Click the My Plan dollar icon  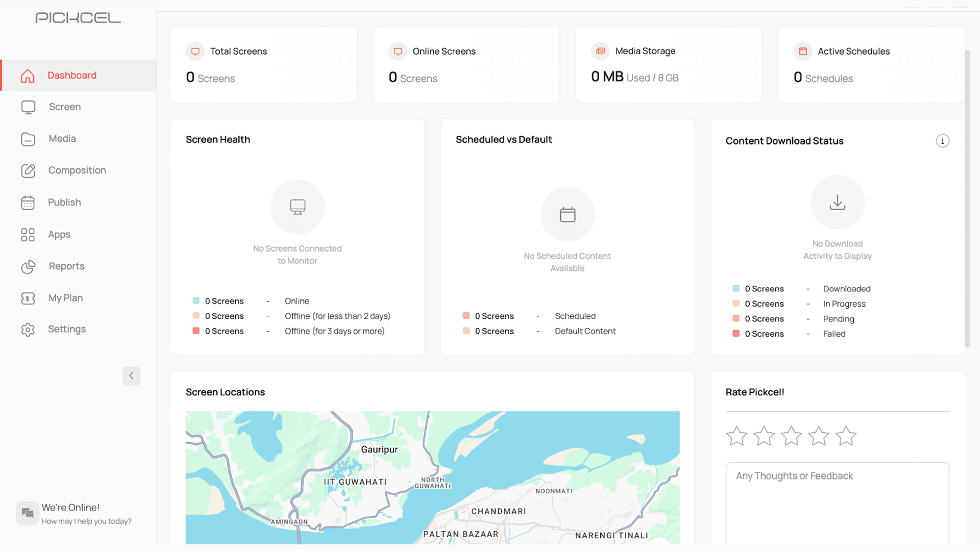point(28,298)
